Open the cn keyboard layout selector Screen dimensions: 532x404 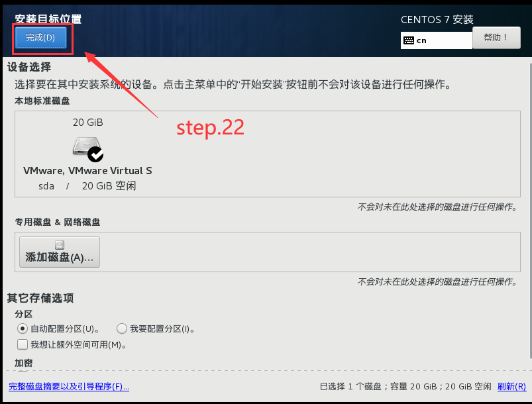[x=437, y=40]
